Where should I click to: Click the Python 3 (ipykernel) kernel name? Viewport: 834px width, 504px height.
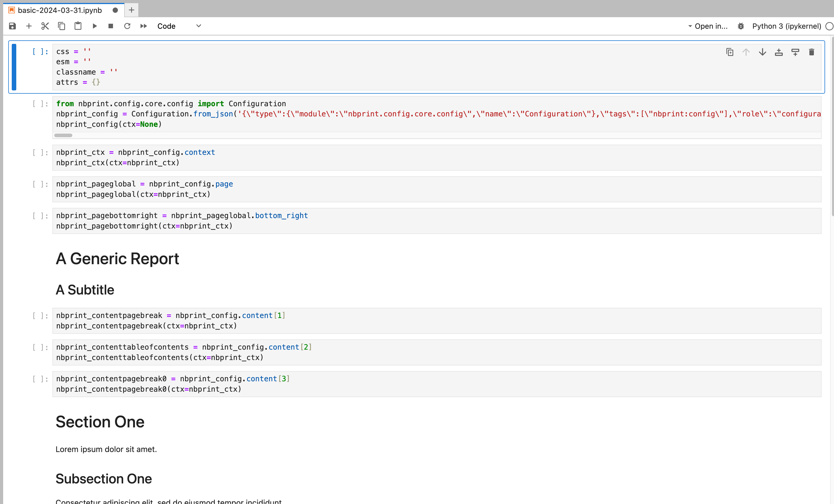(787, 26)
